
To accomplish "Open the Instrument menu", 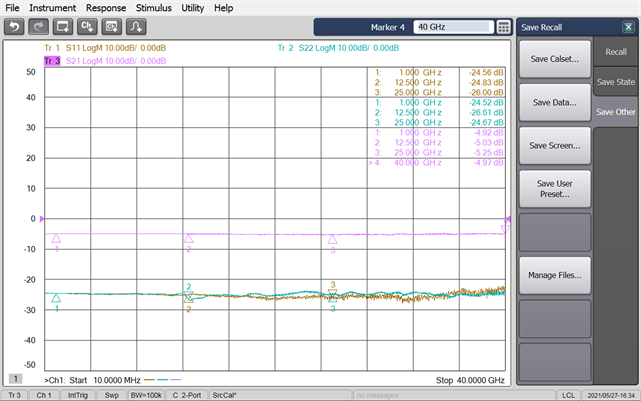I will tap(52, 8).
